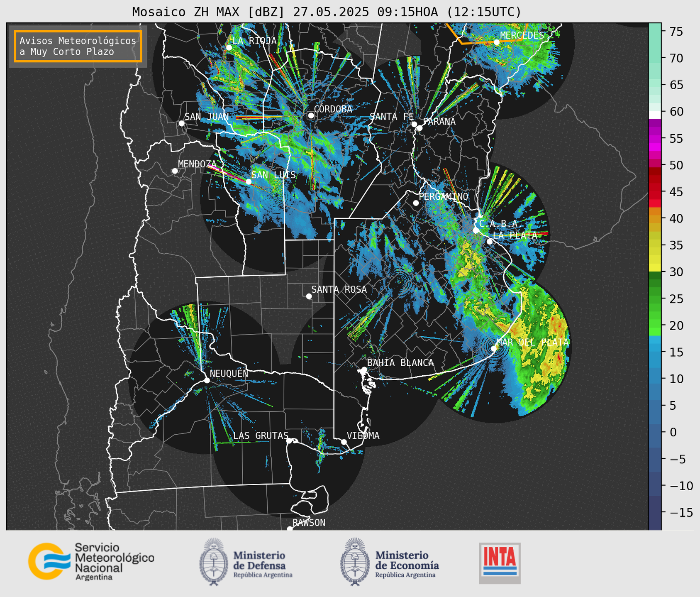Screen dimensions: 700x597
Task: Click the SAN LUIS label text
Action: click(x=273, y=175)
